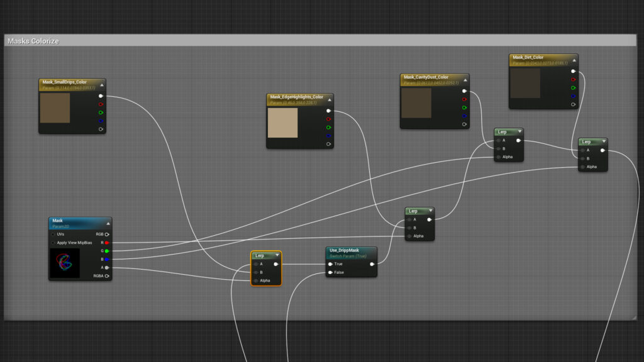Select the Use_DrippMask switch node title
The width and height of the screenshot is (644, 362).
click(344, 251)
